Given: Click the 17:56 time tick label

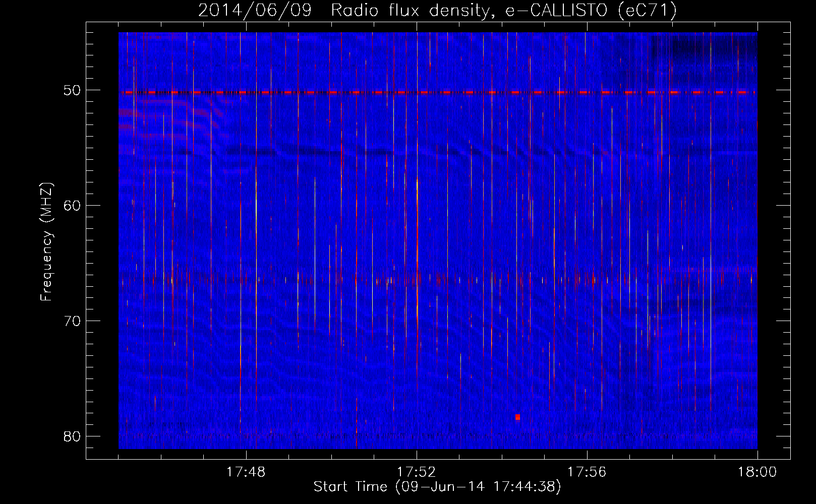Looking at the screenshot, I should point(587,472).
